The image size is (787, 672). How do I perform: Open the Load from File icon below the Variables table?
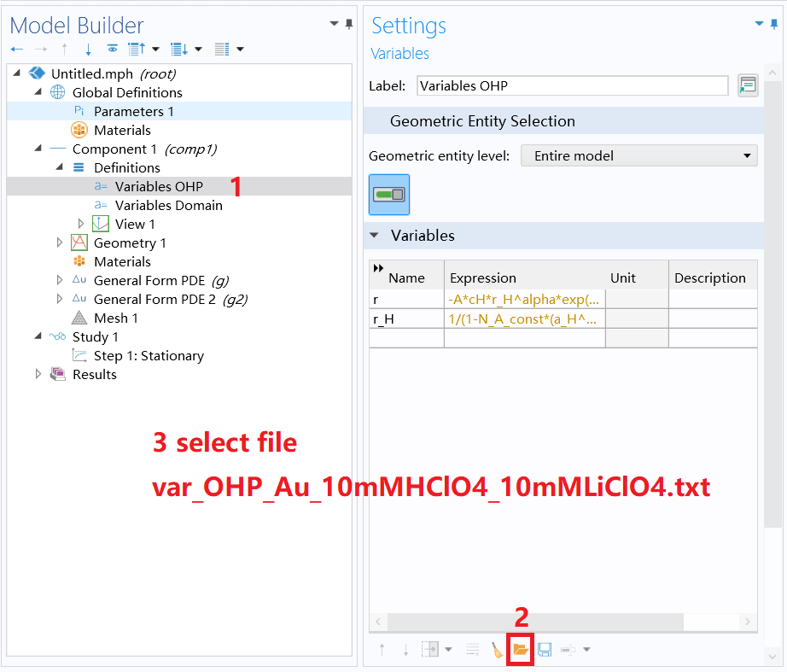tap(521, 649)
